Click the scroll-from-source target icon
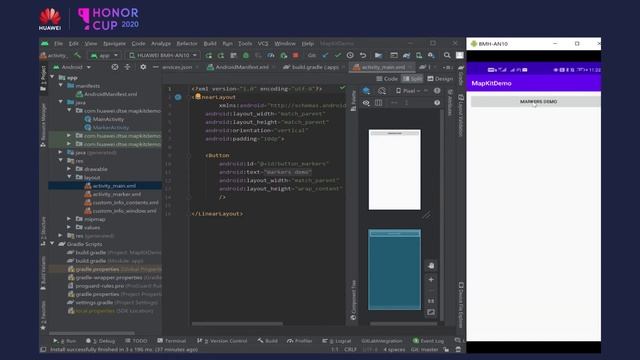Viewport: 640px width, 360px height. click(x=115, y=67)
